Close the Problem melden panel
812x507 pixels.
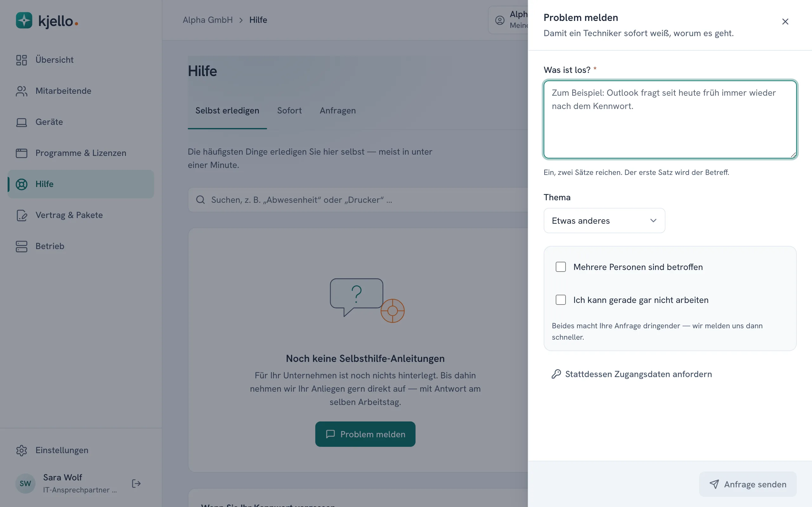click(785, 22)
